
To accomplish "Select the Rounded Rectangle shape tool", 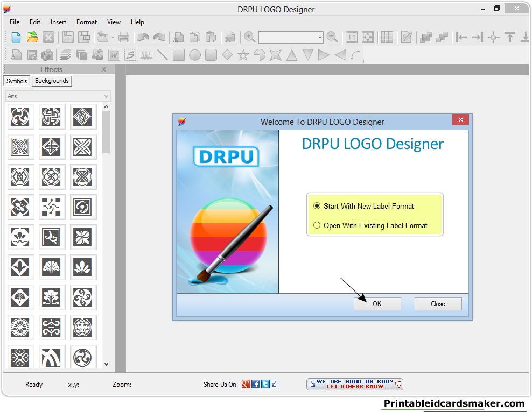I will (211, 55).
